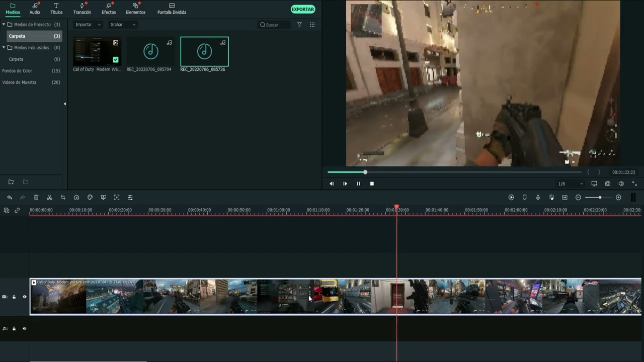This screenshot has height=362, width=644.
Task: Open the Efectos tab
Action: (x=109, y=9)
